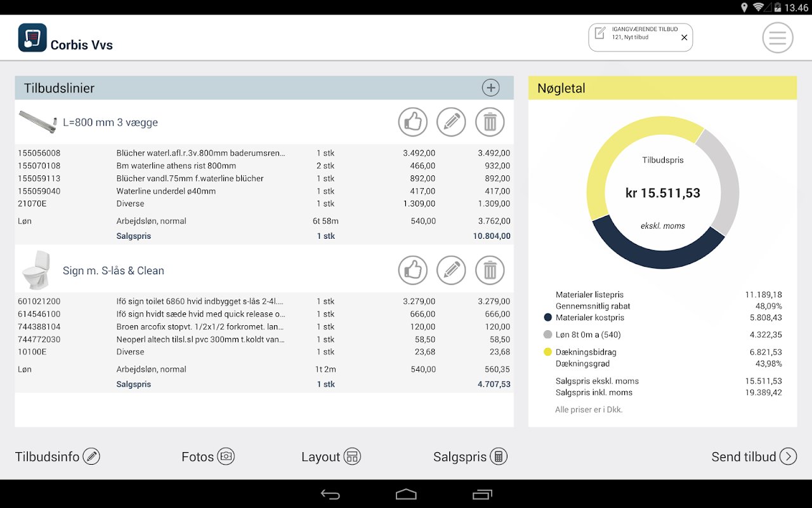Select the Blücher waterl.afl.r.3v.800mm line
The width and height of the screenshot is (812, 508).
tap(264, 153)
